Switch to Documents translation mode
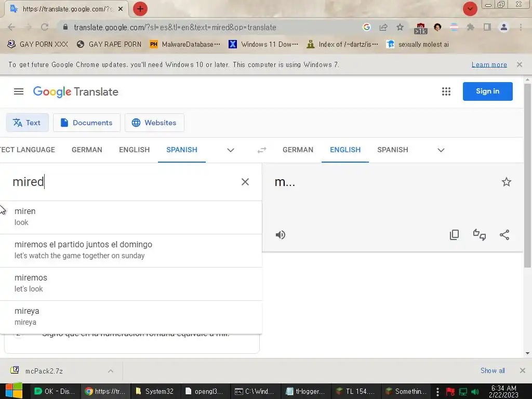This screenshot has width=532, height=399. point(87,123)
